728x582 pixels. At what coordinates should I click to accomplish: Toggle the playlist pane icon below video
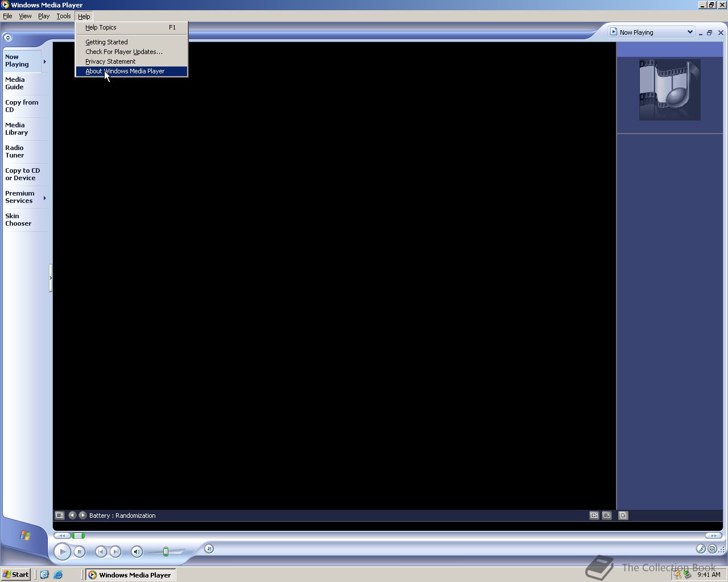(623, 515)
